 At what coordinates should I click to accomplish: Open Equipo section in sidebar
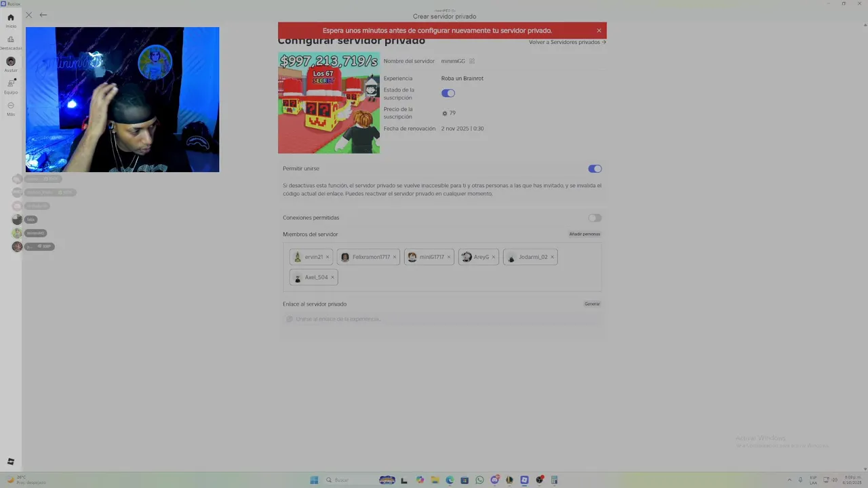click(11, 86)
